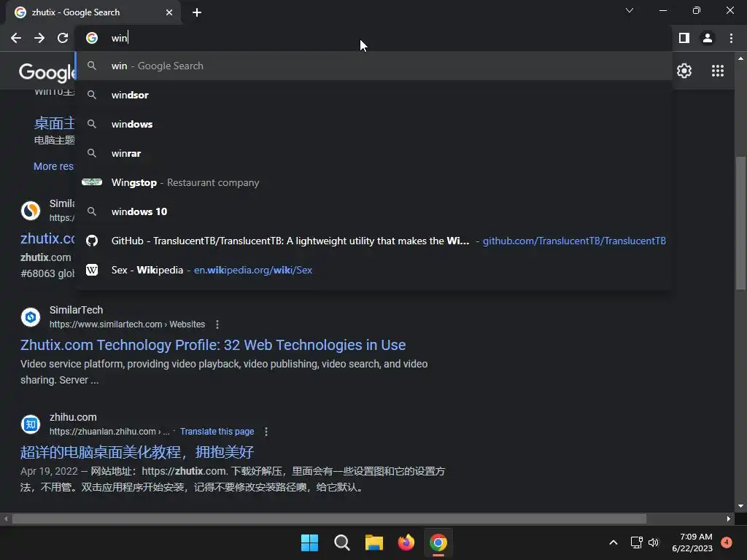Image resolution: width=747 pixels, height=560 pixels.
Task: Click the zhutix.co result title link
Action: point(47,238)
